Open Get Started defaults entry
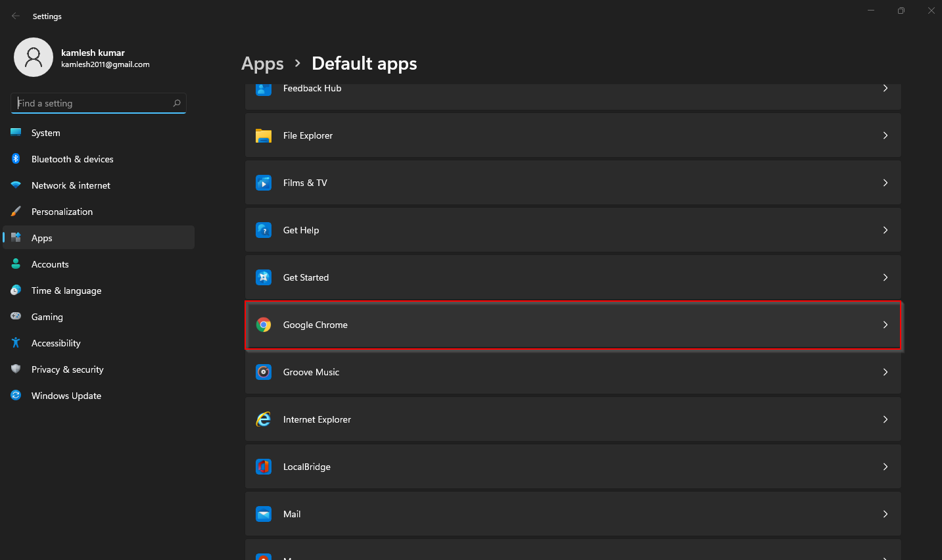Screen dimensions: 942x560 point(573,277)
